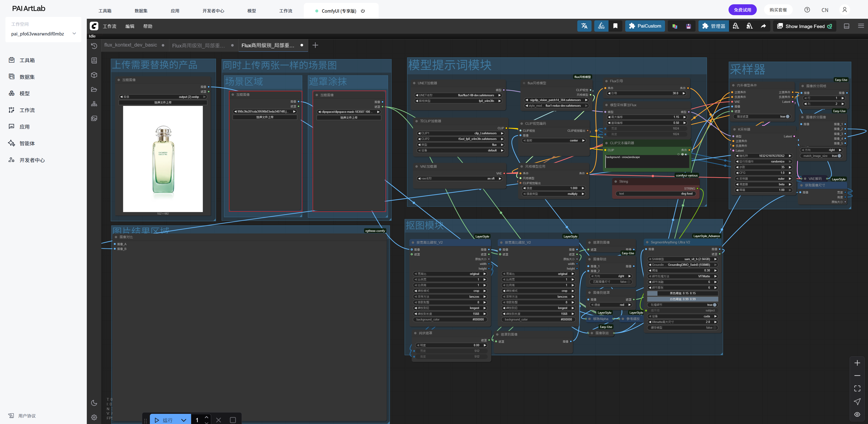This screenshot has height=424, width=868.
Task: Toggle dark mode moon icon
Action: pyautogui.click(x=94, y=403)
